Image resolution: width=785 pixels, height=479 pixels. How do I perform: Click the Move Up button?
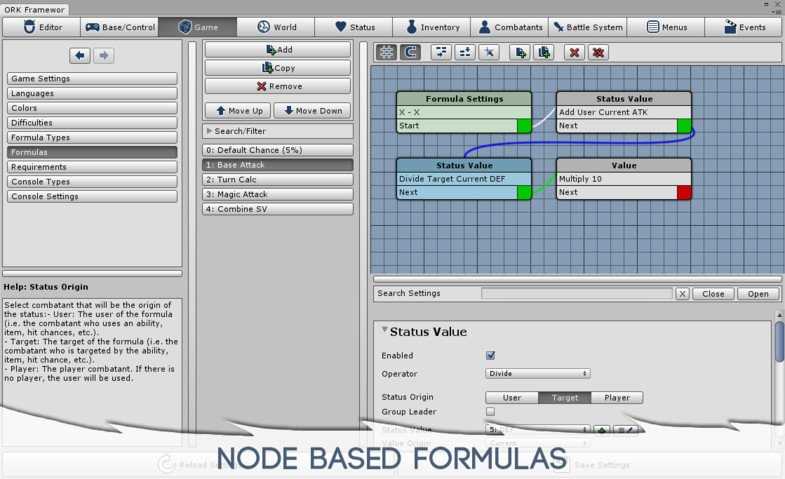(x=238, y=111)
